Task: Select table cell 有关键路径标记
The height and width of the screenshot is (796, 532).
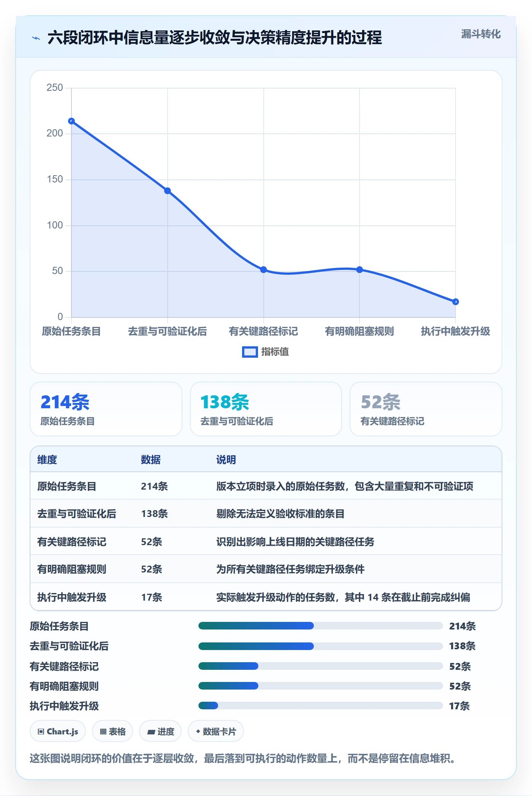Action: tap(72, 542)
